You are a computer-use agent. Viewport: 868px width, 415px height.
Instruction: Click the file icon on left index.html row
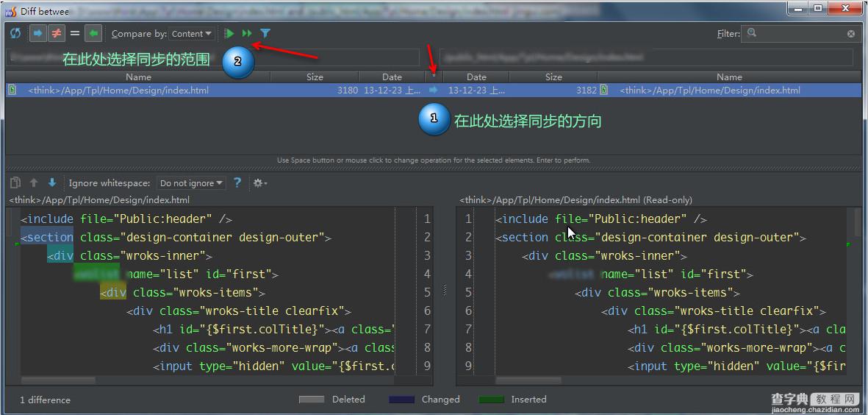pyautogui.click(x=13, y=90)
